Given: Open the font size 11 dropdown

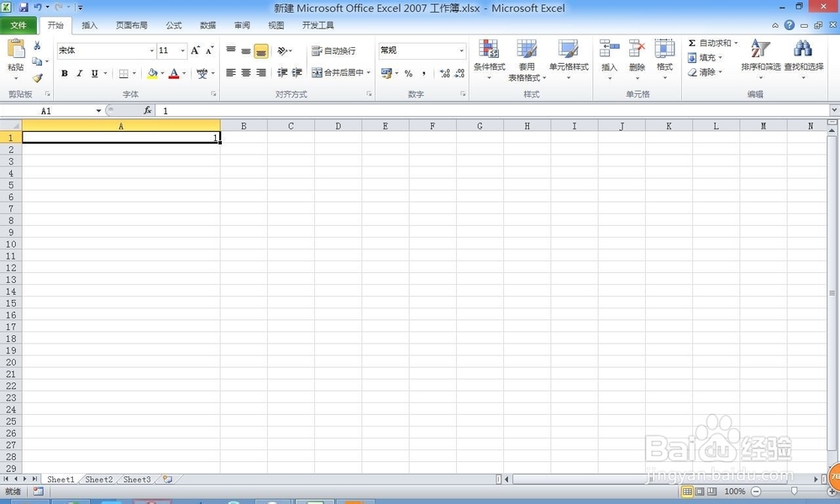Looking at the screenshot, I should (182, 50).
